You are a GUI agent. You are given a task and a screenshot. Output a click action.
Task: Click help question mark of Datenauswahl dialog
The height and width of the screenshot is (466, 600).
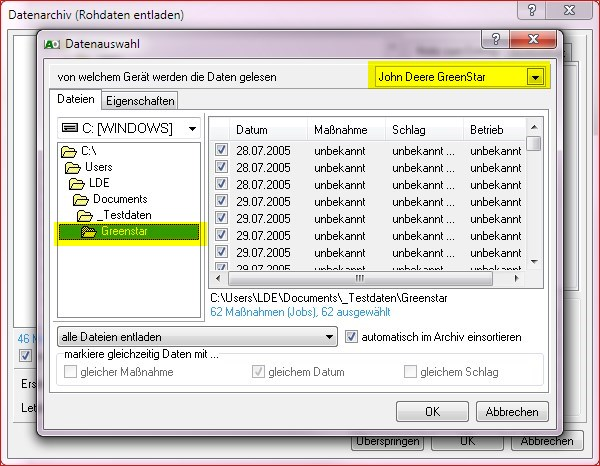[496, 39]
